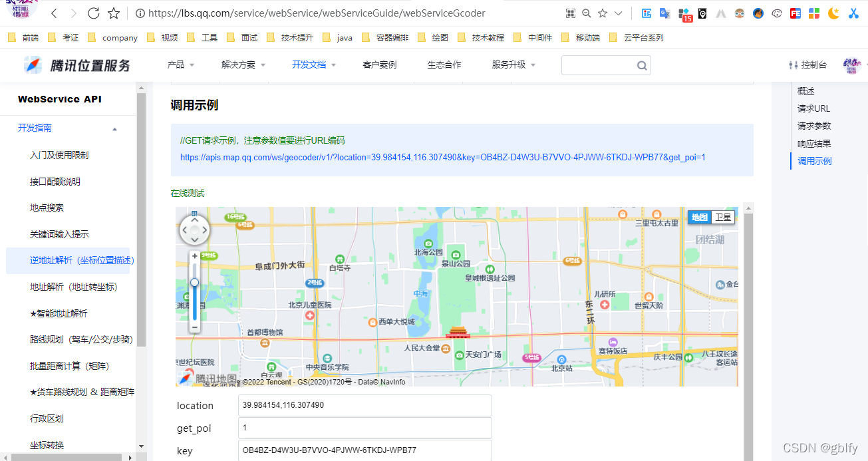Open the java bookmark folder
The image size is (868, 461).
pyautogui.click(x=337, y=38)
